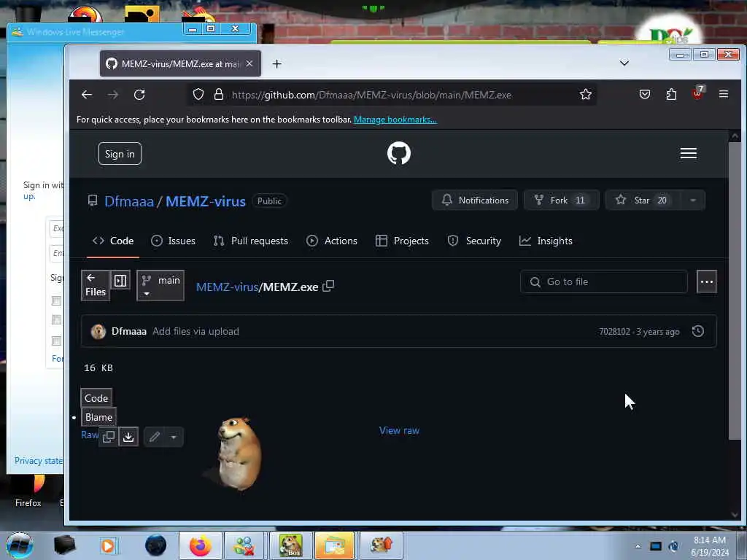Open the media player taskbar icon

(x=108, y=545)
